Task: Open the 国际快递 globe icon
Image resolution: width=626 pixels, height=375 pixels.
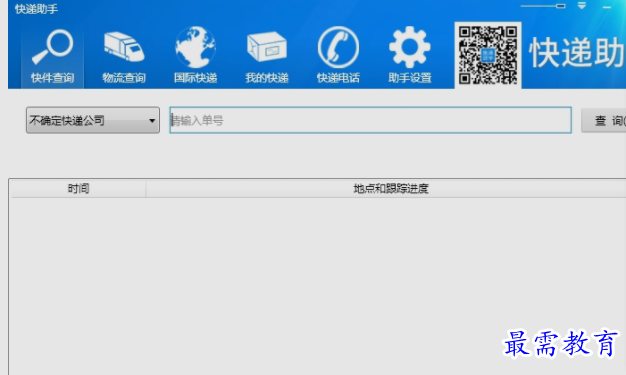Action: (x=195, y=56)
